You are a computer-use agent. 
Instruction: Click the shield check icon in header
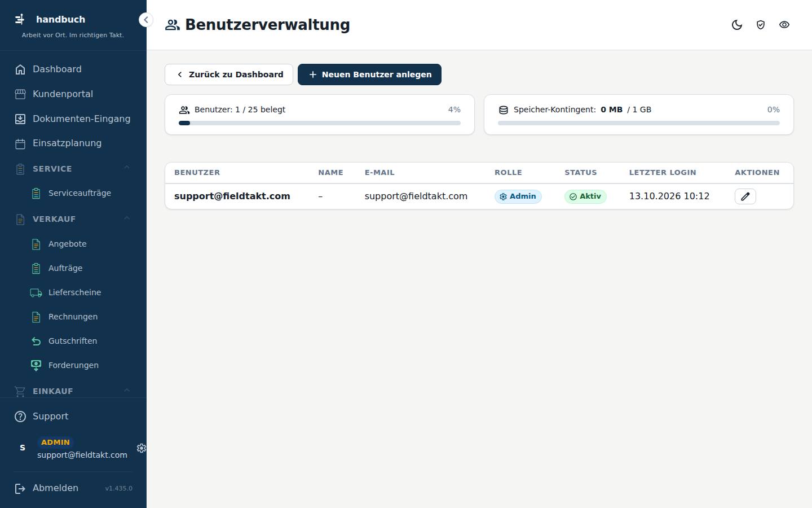pyautogui.click(x=761, y=25)
